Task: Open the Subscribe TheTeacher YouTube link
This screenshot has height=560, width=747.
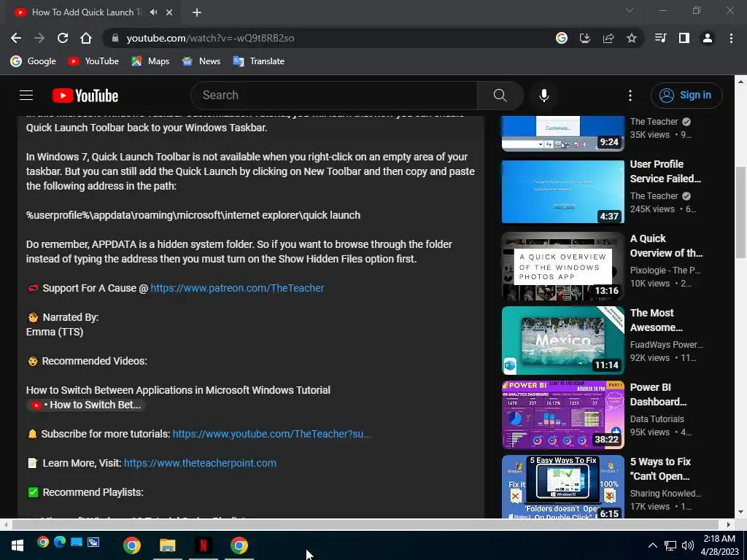Action: (271, 434)
